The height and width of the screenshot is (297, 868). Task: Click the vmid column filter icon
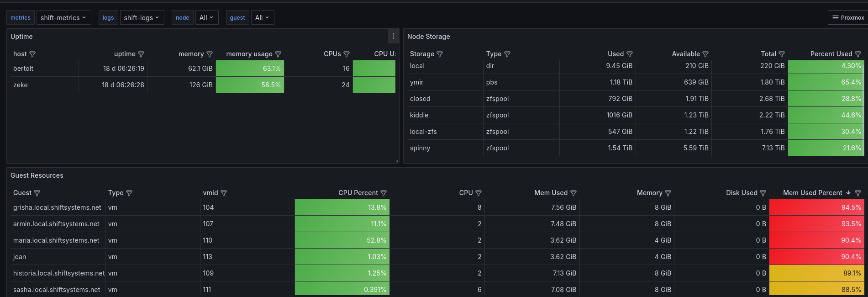pyautogui.click(x=224, y=193)
